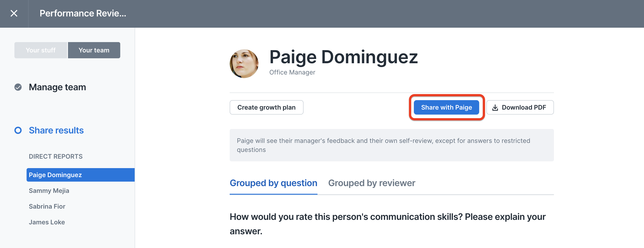This screenshot has width=644, height=248.
Task: Click the restricted questions info note
Action: (392, 145)
